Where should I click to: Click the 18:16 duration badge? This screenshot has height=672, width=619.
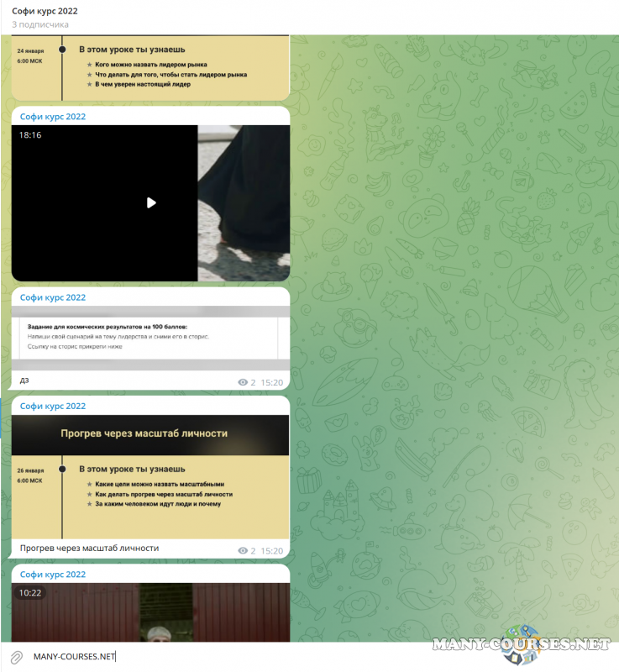coord(30,134)
